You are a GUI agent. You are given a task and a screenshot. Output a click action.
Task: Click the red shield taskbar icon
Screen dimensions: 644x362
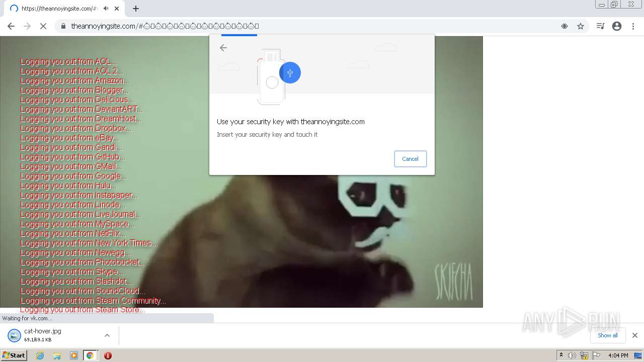click(x=108, y=355)
